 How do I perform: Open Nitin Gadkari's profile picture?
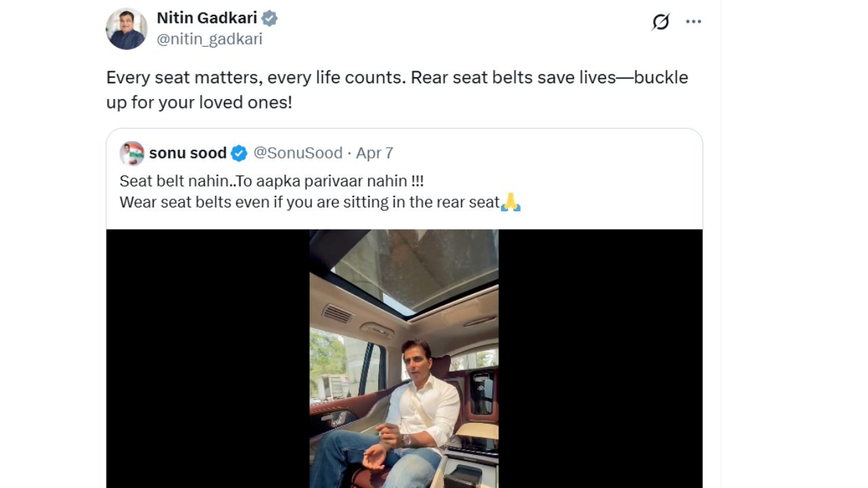[x=126, y=29]
